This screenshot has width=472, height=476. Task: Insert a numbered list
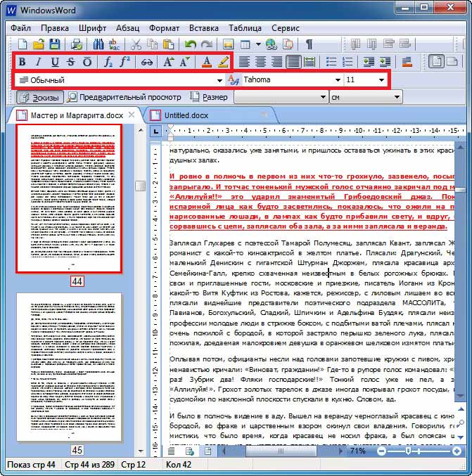(x=347, y=62)
